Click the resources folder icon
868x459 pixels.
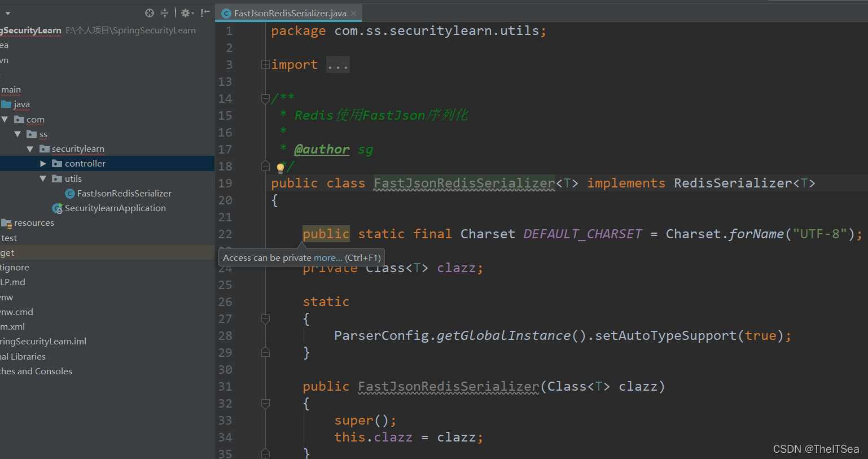(6, 222)
